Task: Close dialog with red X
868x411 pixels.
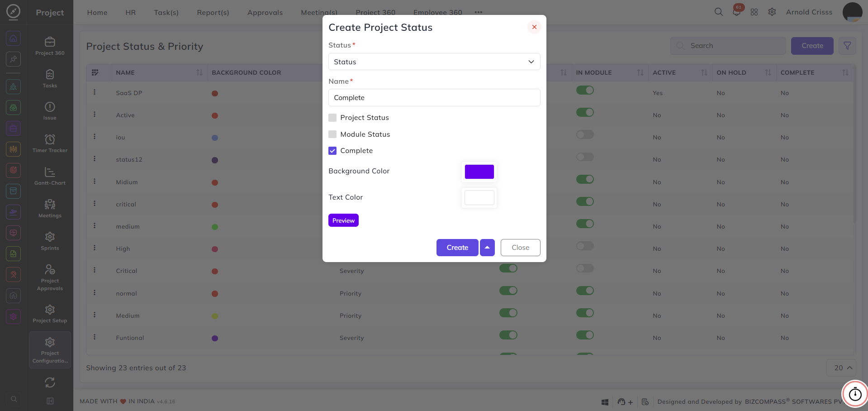Action: tap(534, 27)
